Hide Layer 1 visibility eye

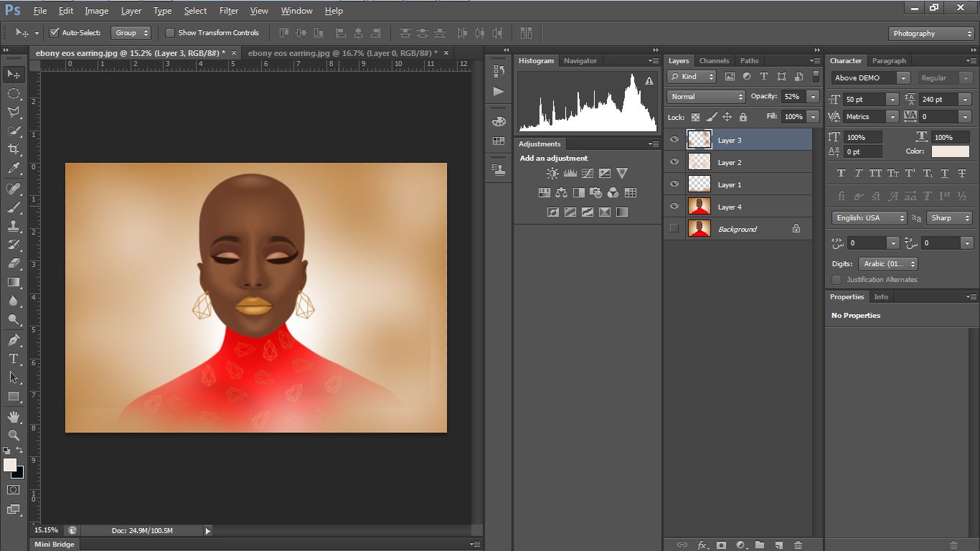pos(674,184)
